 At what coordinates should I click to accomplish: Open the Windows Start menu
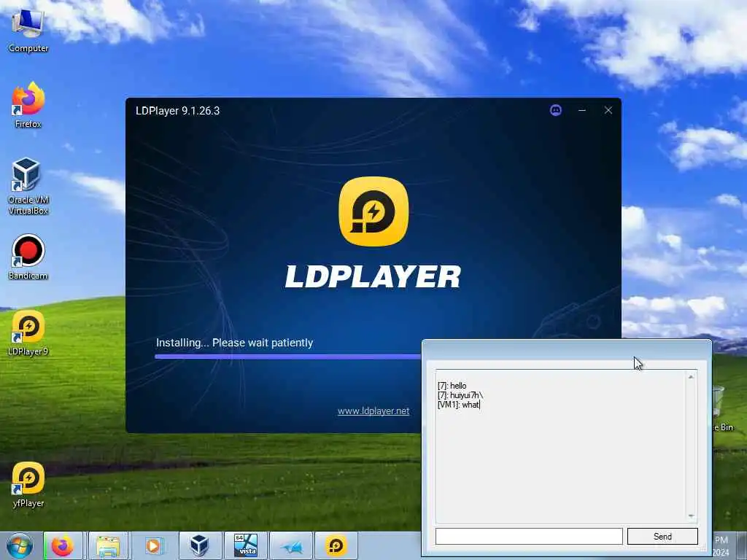(20, 545)
